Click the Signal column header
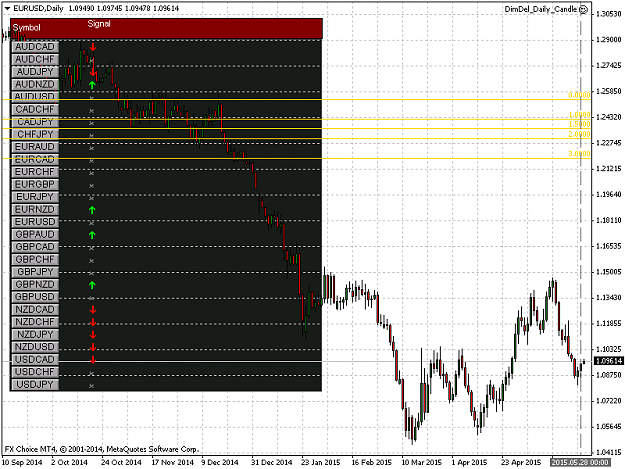This screenshot has height=469, width=625. tap(99, 24)
